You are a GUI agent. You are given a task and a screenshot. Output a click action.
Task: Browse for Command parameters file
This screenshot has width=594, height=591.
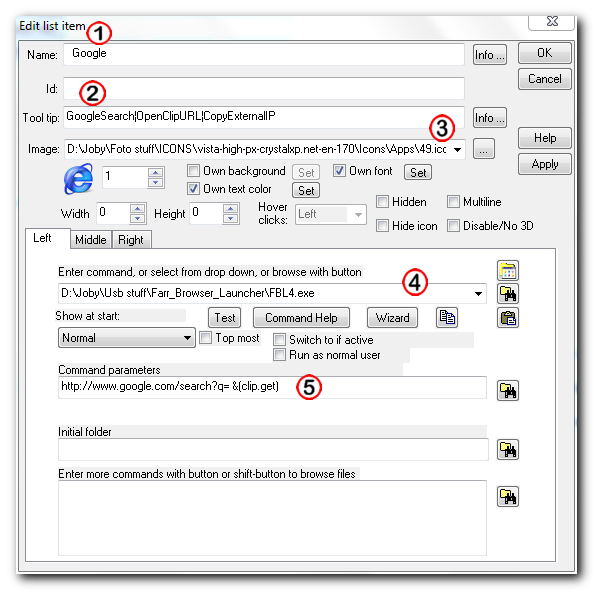[508, 391]
